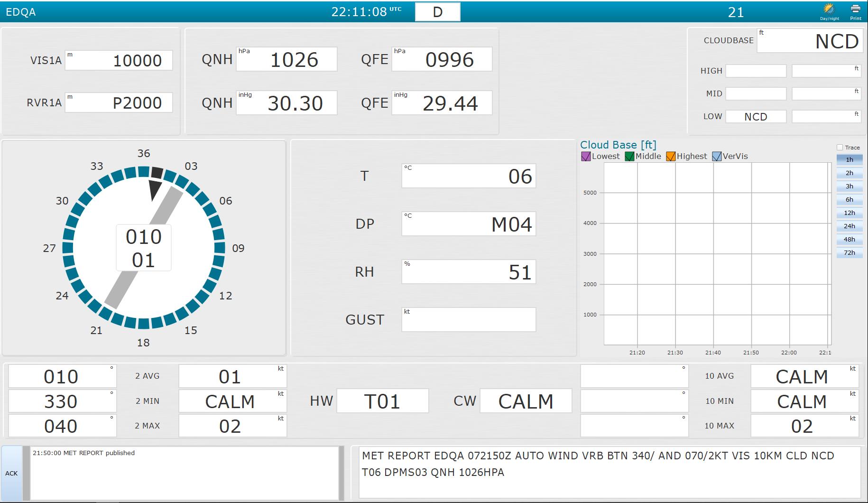Select the GUST value field

click(469, 319)
